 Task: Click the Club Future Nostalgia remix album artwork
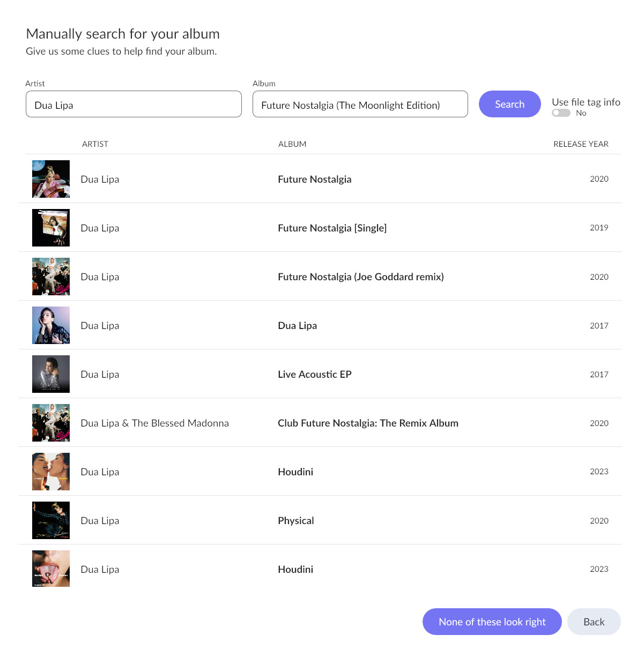[51, 423]
